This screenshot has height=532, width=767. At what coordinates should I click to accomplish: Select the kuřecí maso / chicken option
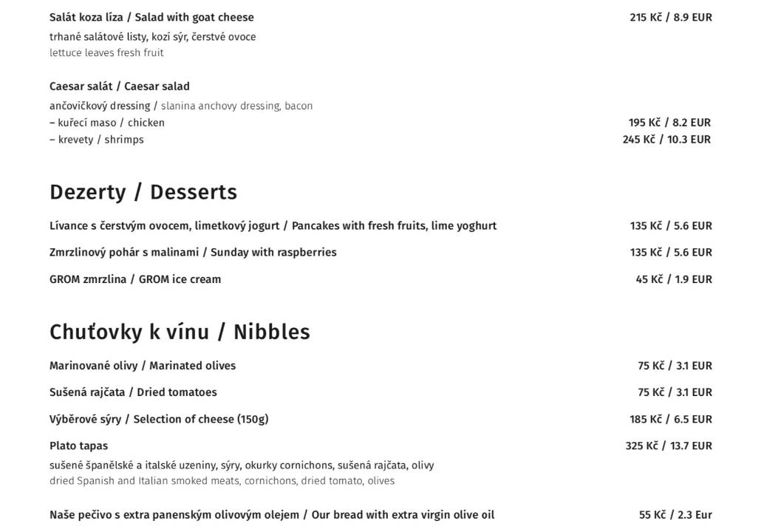106,123
